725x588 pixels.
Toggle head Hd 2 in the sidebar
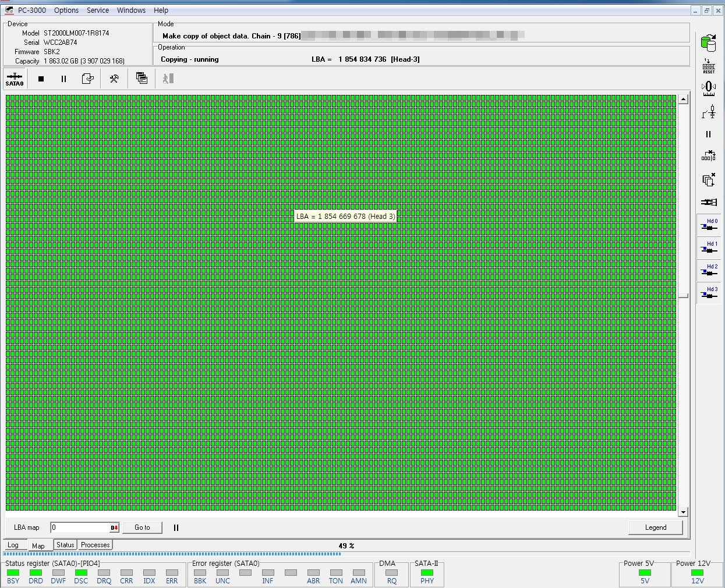709,271
